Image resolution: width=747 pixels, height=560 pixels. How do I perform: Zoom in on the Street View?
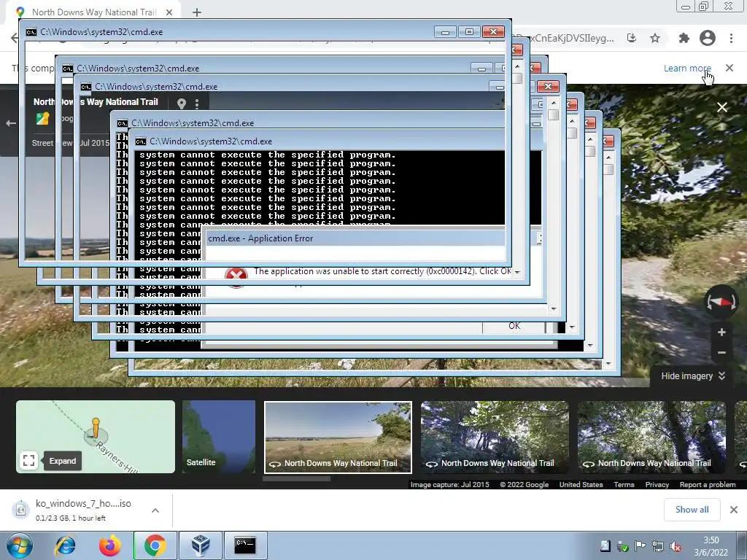721,332
